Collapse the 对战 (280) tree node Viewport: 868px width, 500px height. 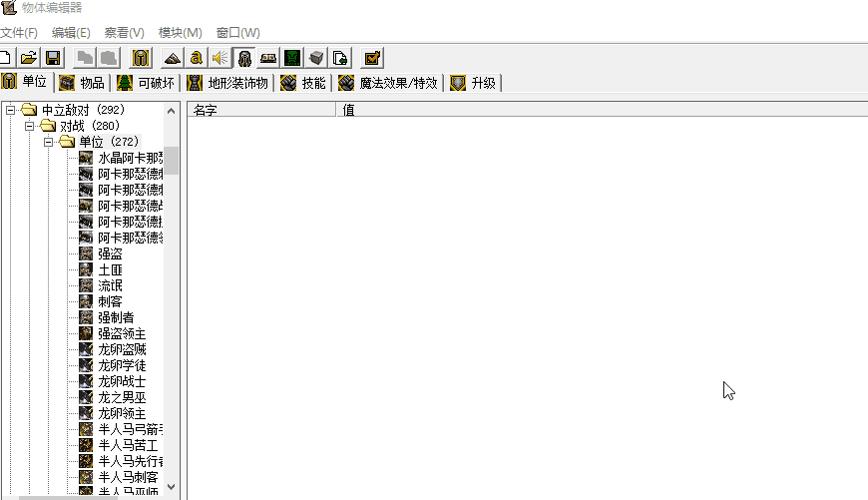[29, 126]
